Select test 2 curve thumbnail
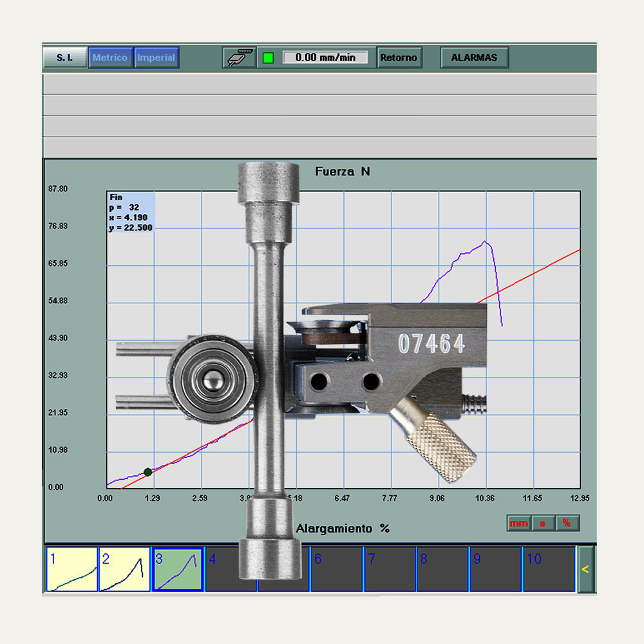This screenshot has width=644, height=644. 124,569
